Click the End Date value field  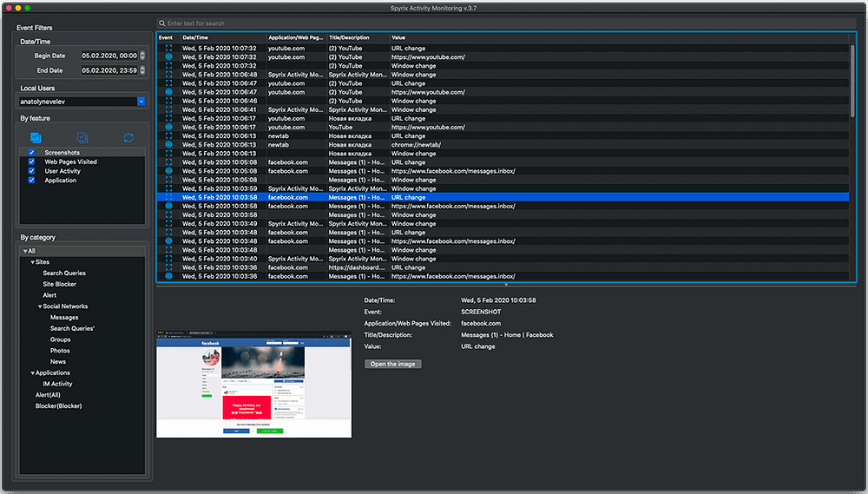click(x=109, y=70)
